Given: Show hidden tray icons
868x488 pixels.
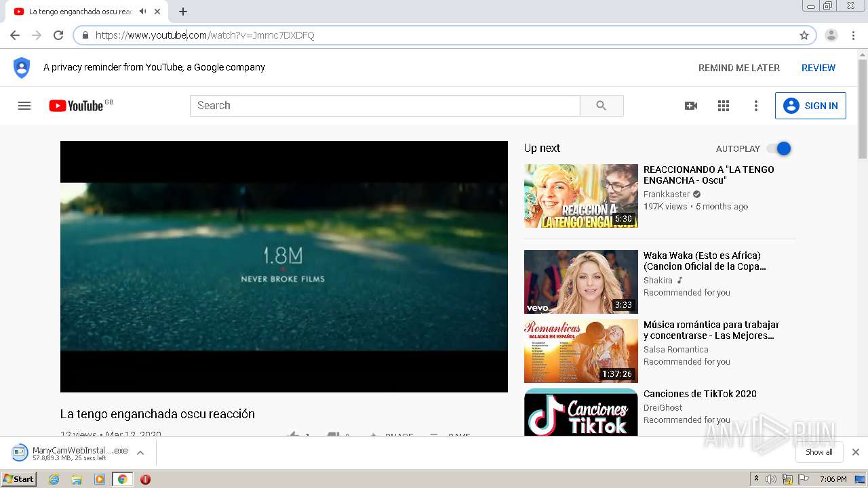Looking at the screenshot, I should point(757,479).
